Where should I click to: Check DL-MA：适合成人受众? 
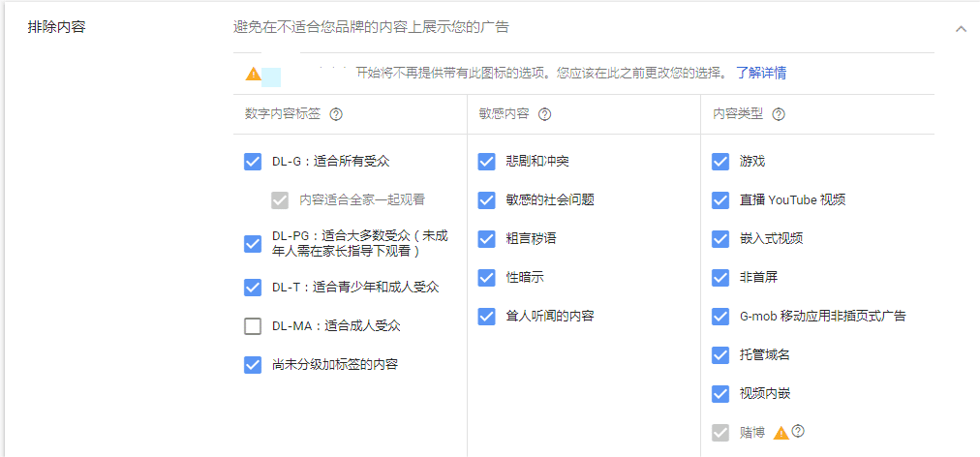pos(253,326)
